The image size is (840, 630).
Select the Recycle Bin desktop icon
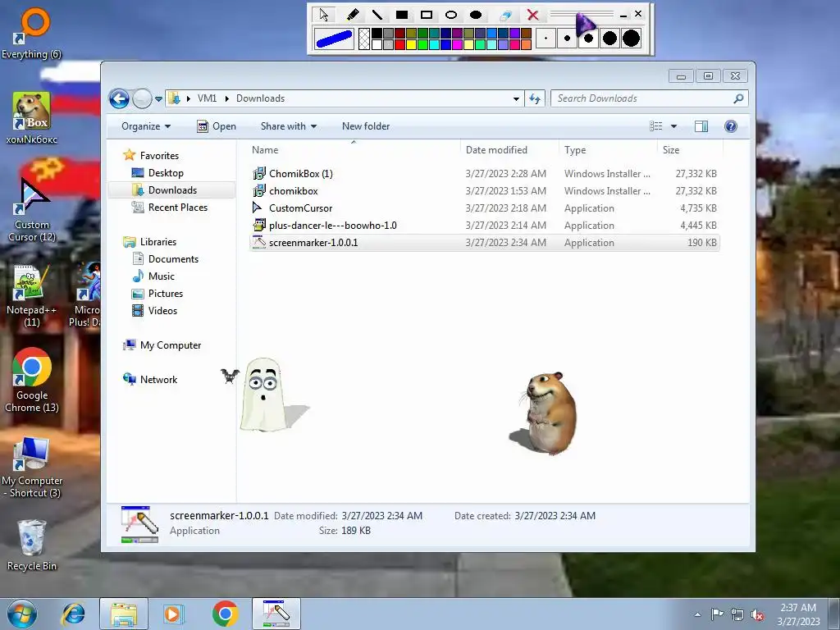click(x=32, y=546)
